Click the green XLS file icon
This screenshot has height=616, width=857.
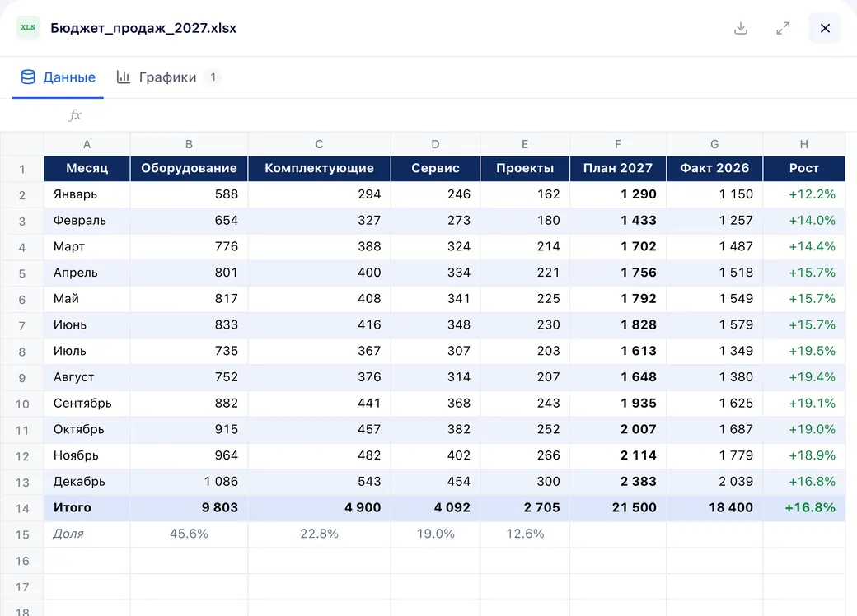point(28,28)
